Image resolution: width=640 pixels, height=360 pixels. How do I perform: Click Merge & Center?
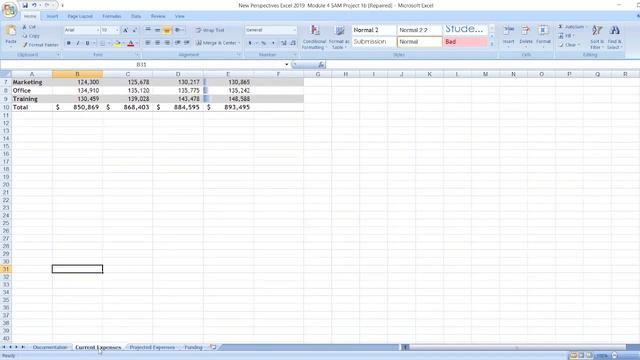(218, 43)
